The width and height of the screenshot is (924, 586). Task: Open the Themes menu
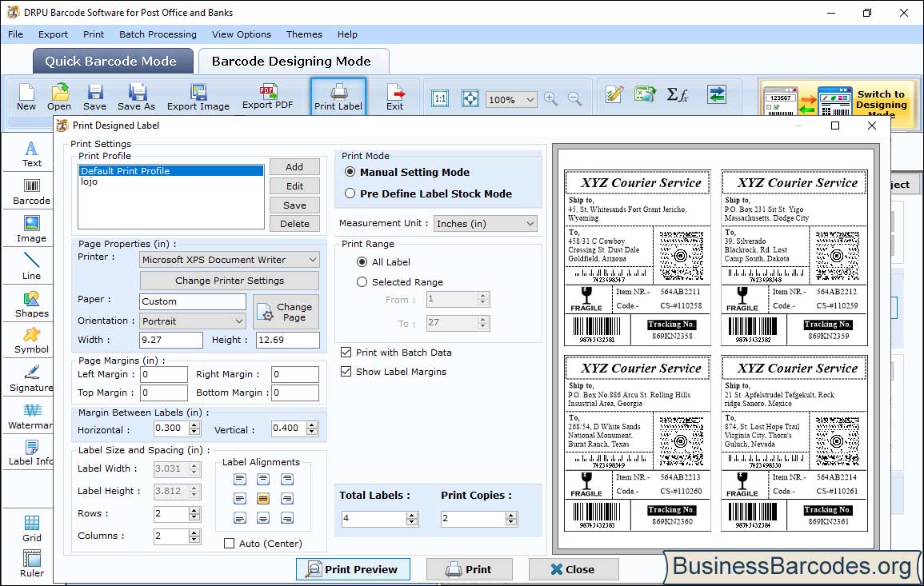pyautogui.click(x=304, y=34)
